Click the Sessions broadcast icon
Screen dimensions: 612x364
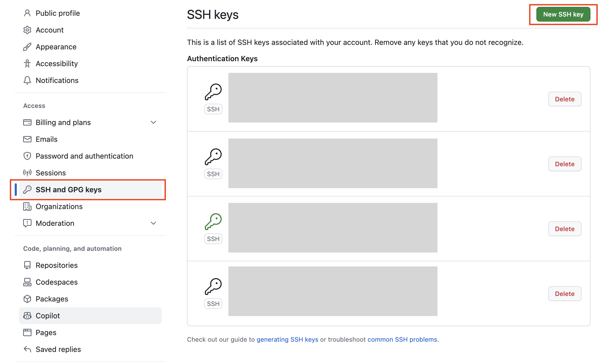click(x=27, y=173)
